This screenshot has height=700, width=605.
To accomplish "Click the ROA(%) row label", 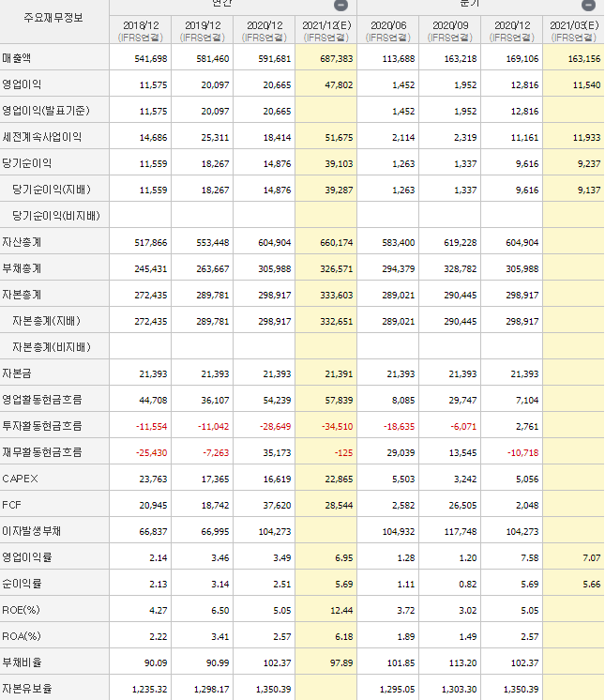I will click(x=21, y=636).
